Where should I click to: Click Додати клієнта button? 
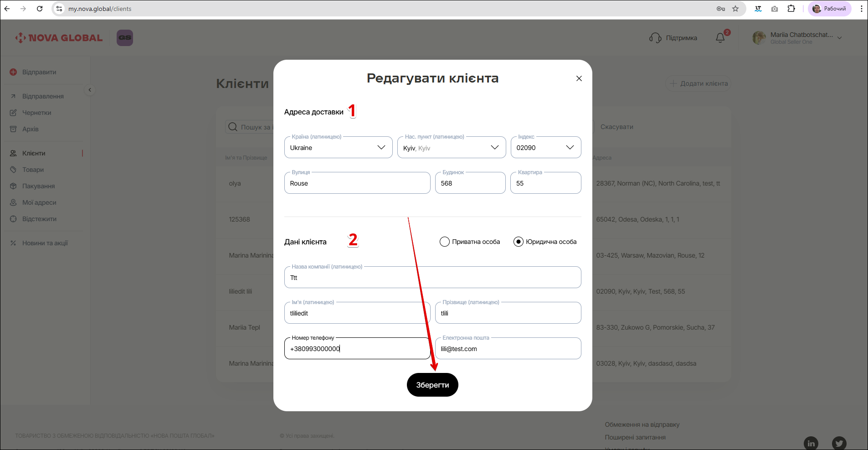point(699,83)
